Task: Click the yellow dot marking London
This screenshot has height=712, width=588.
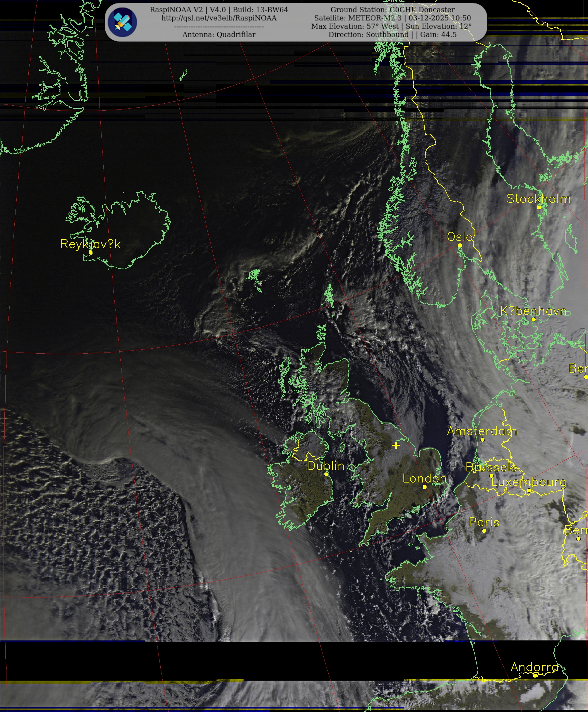Action: pos(424,487)
